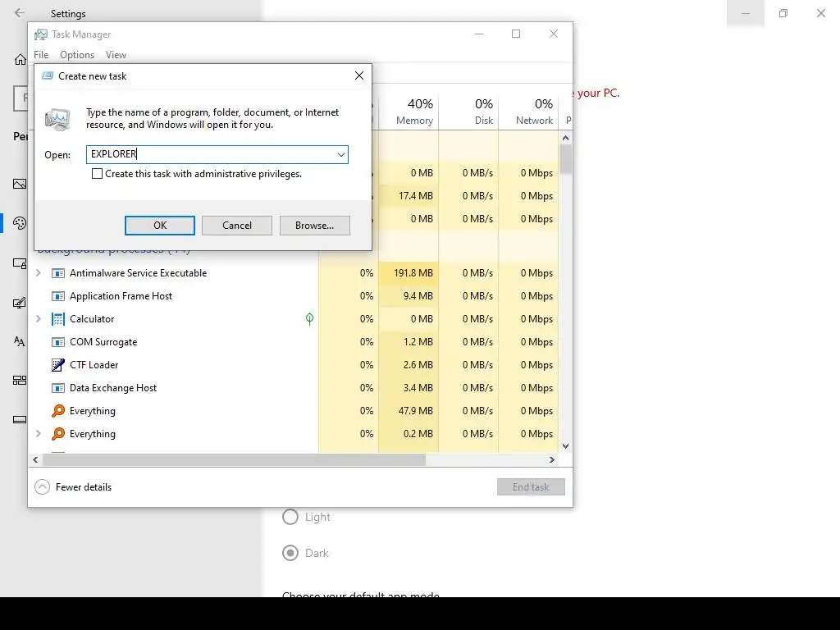Click the vertical scrollbar thumb
The height and width of the screenshot is (630, 840).
(x=566, y=159)
